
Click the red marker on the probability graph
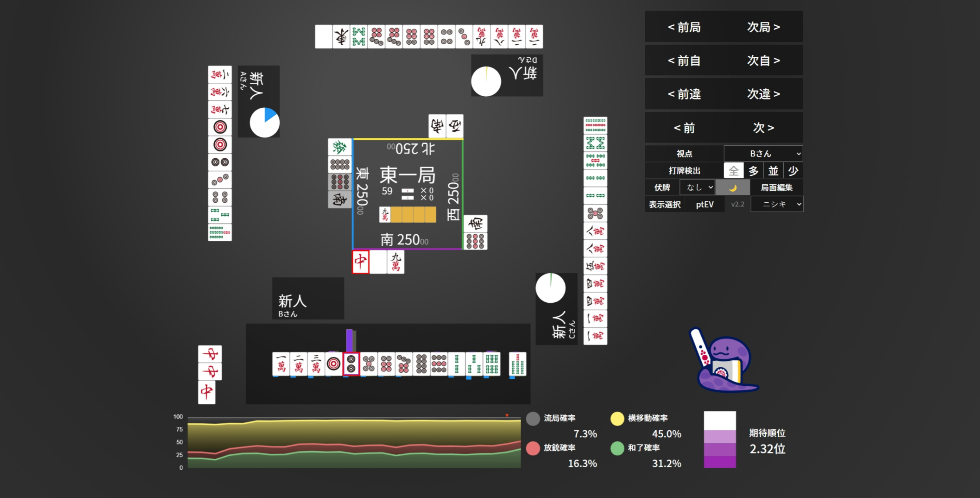pyautogui.click(x=507, y=415)
